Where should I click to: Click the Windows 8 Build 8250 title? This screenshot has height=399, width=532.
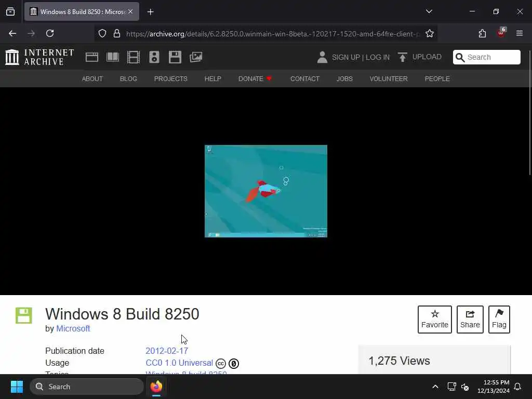[x=122, y=314]
